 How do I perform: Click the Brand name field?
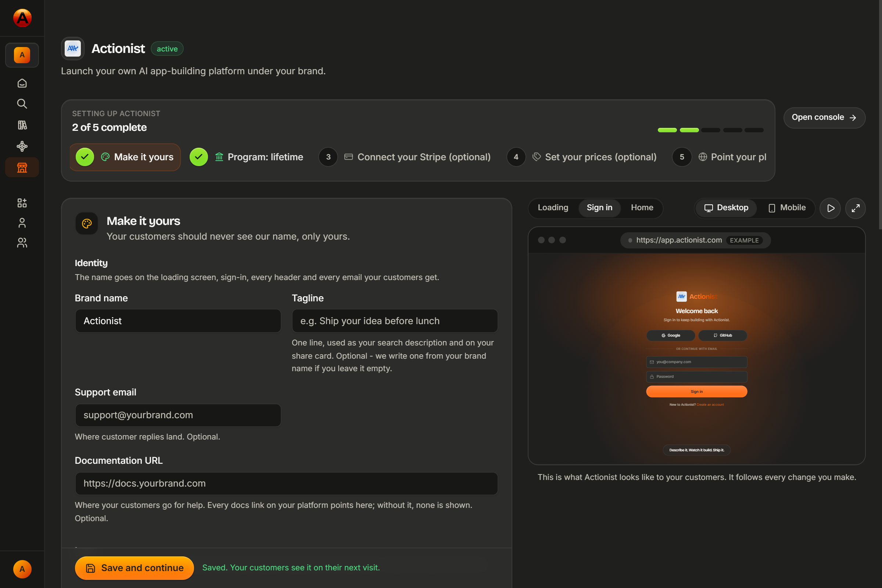178,320
